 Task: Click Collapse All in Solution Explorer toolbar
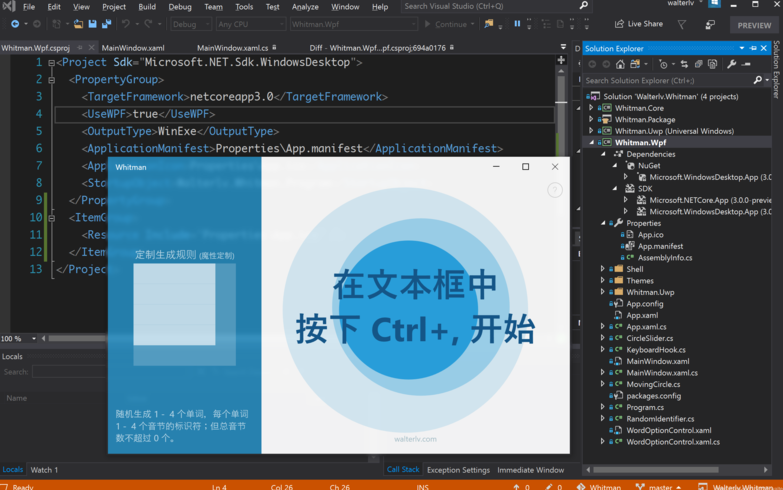pos(698,64)
